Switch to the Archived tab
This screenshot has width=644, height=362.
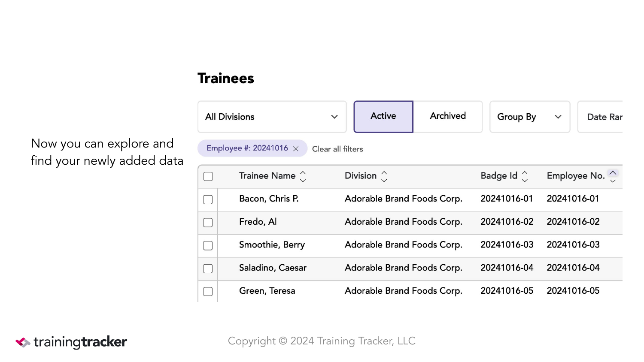[448, 117]
